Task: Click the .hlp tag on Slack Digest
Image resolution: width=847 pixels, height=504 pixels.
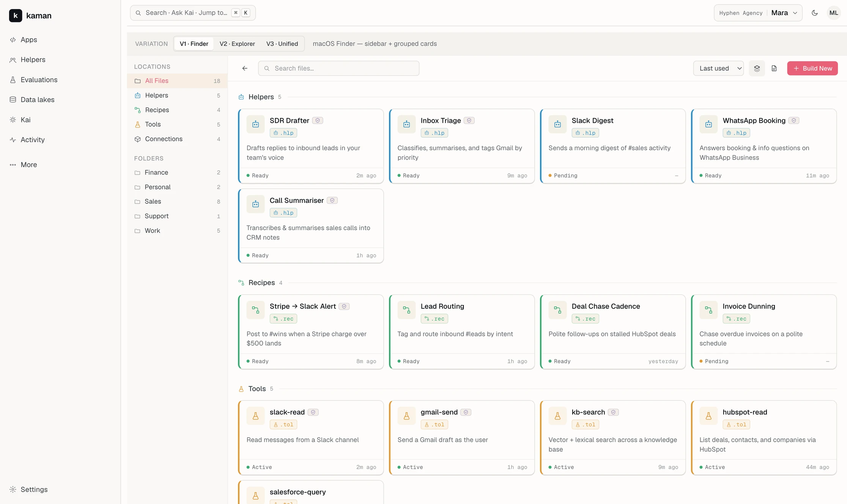Action: (585, 133)
